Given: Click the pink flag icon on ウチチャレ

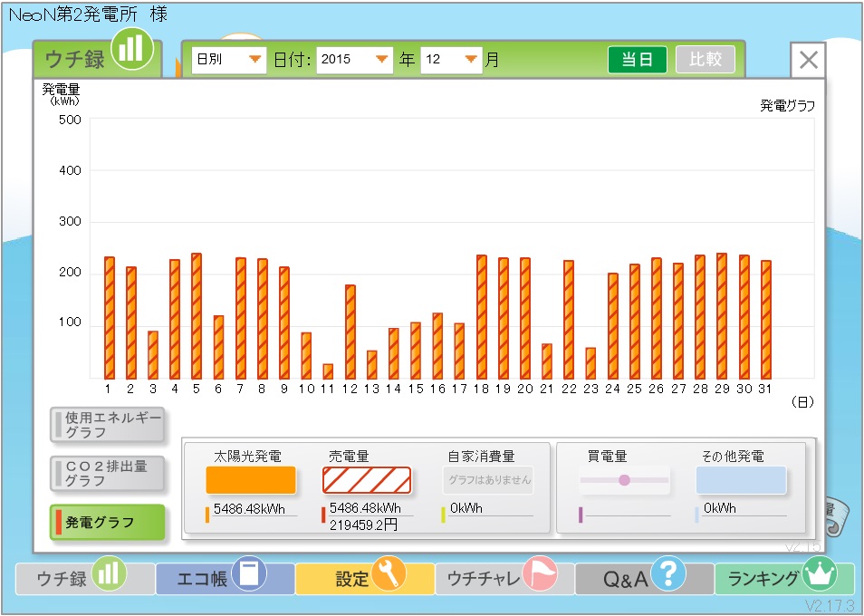Looking at the screenshot, I should tap(540, 573).
